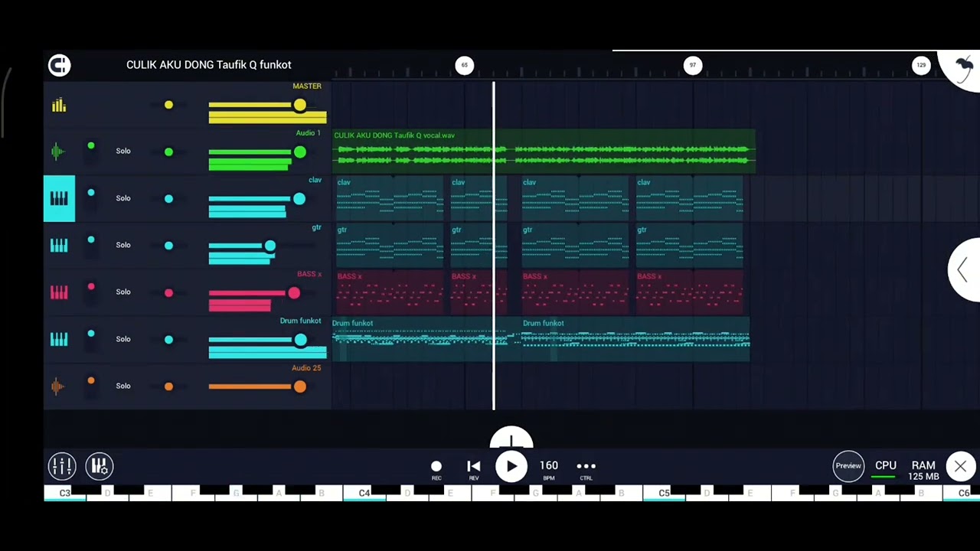Solo the clav track

coord(123,198)
